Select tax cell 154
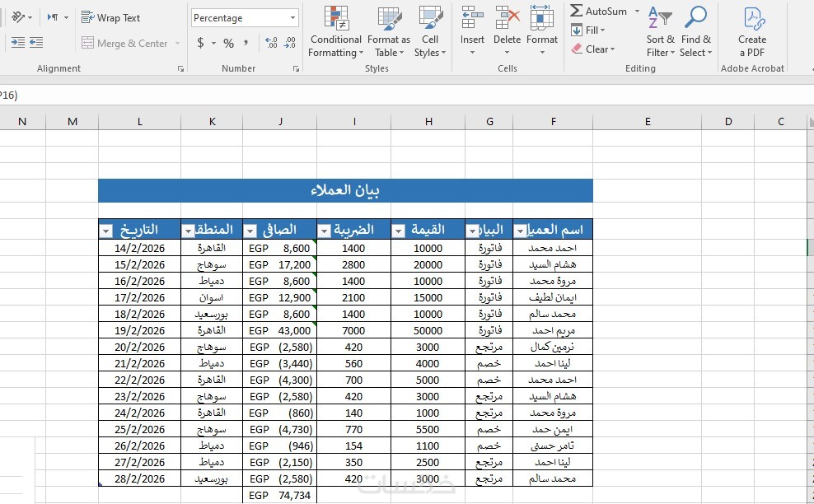This screenshot has width=814, height=504. coord(354,446)
